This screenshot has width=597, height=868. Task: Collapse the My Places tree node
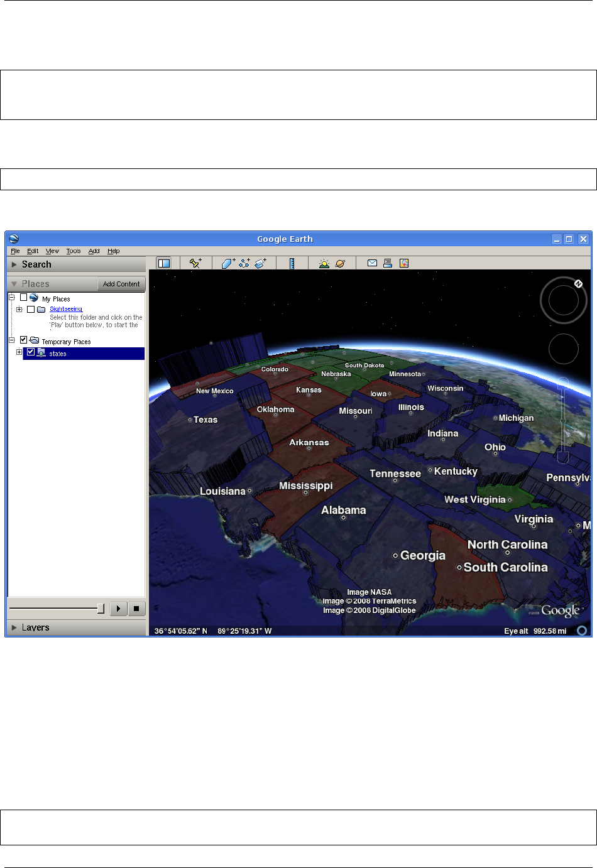12,297
